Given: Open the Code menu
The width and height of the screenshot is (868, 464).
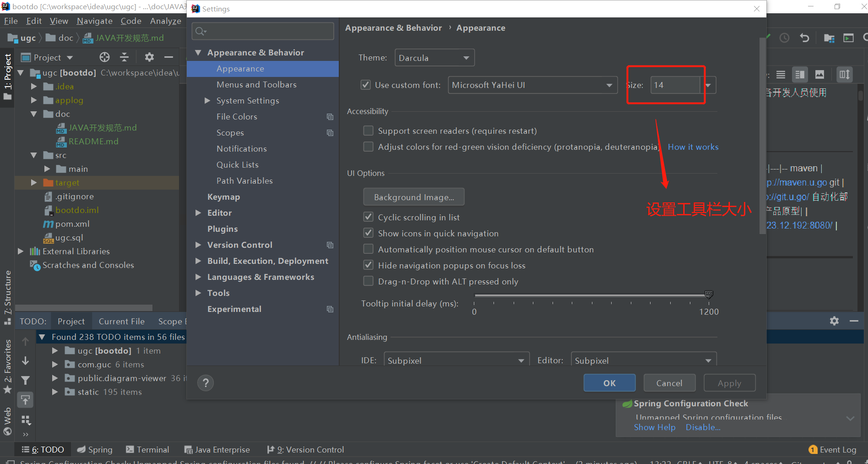Looking at the screenshot, I should click(131, 21).
